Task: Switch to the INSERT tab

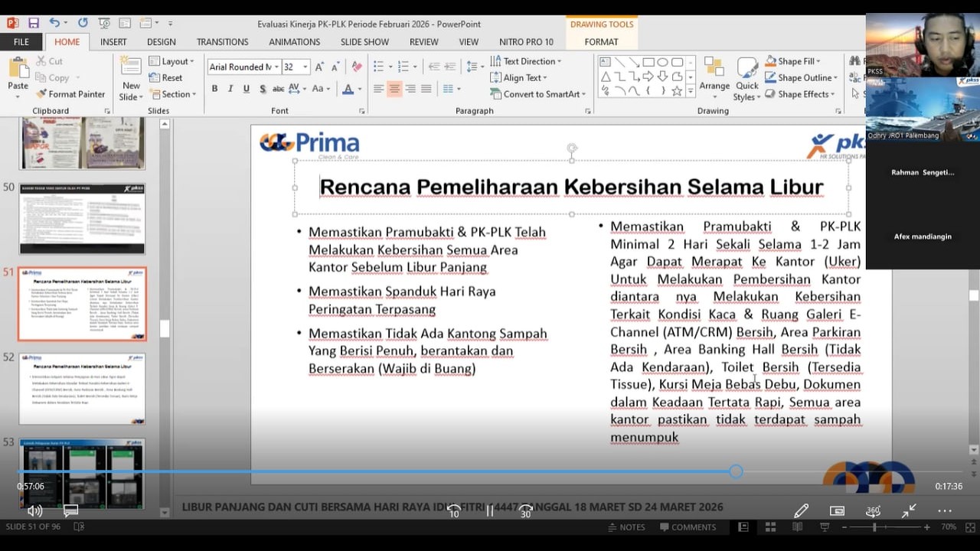Action: (x=113, y=42)
